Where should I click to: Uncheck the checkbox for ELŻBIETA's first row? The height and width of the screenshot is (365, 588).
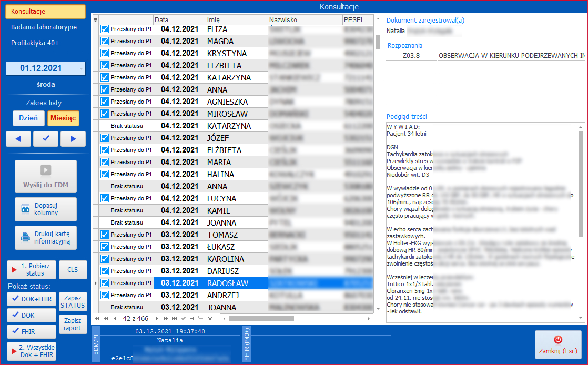tap(105, 65)
